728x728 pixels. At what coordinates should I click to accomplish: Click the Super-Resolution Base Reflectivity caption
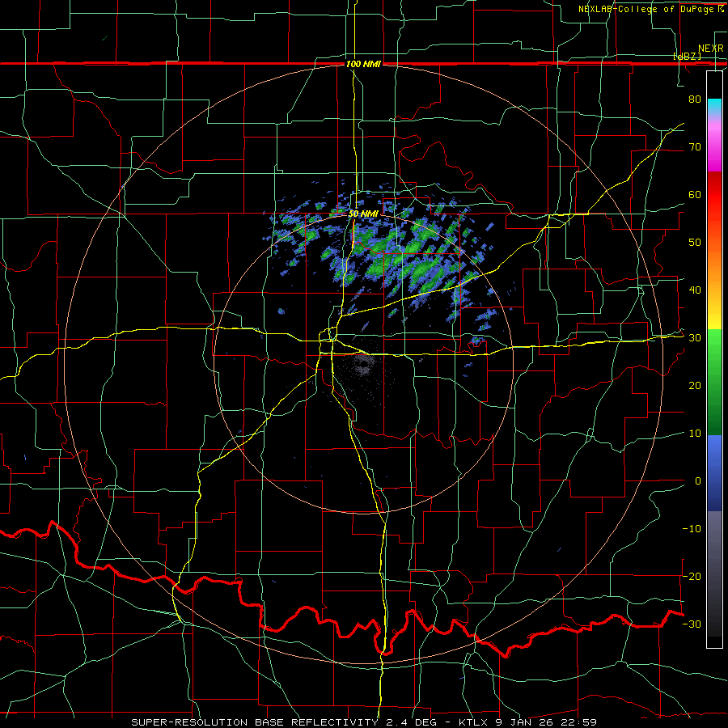tap(364, 722)
